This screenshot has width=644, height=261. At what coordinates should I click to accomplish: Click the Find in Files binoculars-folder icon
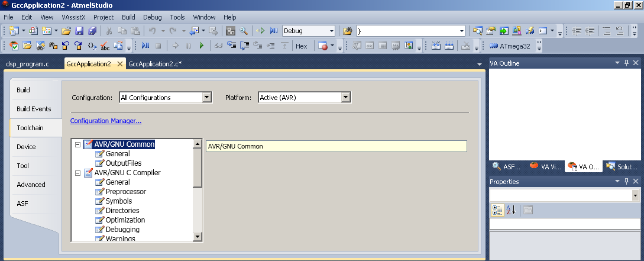[348, 31]
